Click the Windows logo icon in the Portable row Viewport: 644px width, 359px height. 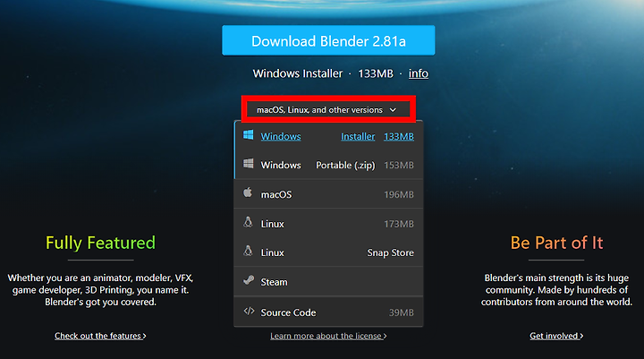click(x=248, y=164)
